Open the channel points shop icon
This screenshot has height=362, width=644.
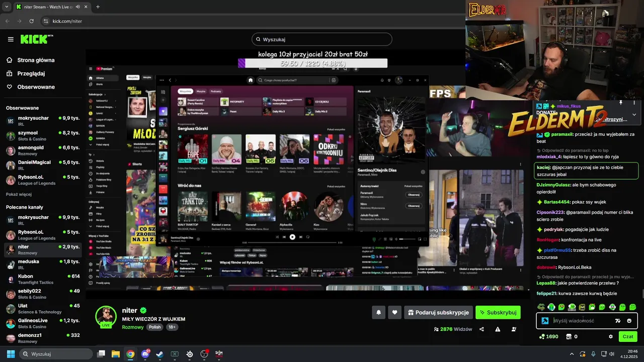pos(569,336)
